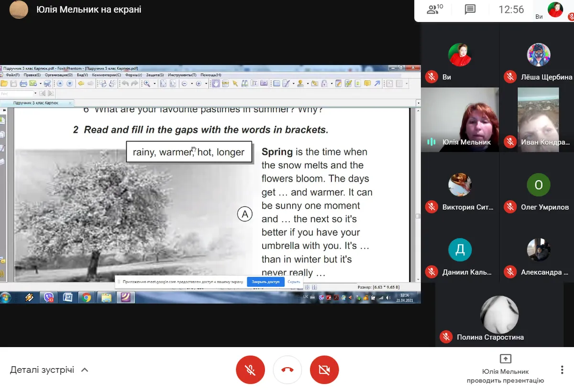Open the Комментарии menu
The height and width of the screenshot is (392, 574).
[106, 75]
